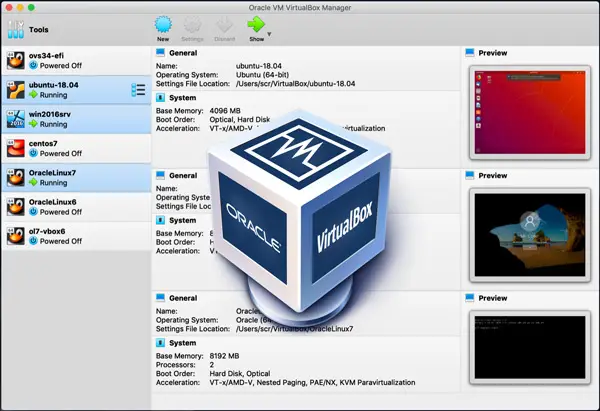Click the top Preview heading
The image size is (600, 411).
(492, 53)
